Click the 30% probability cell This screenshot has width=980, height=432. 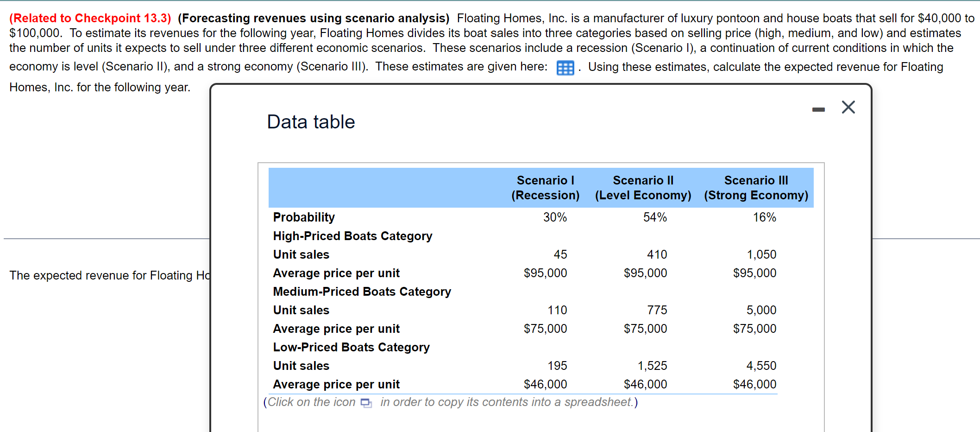coord(555,217)
